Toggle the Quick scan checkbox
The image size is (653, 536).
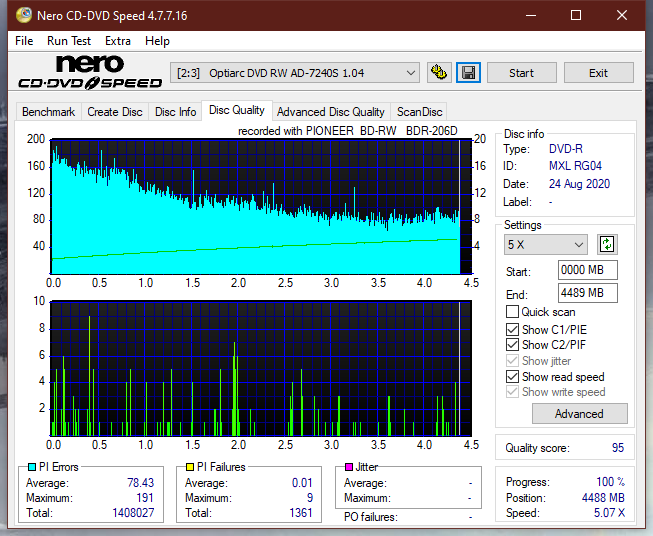coord(512,312)
